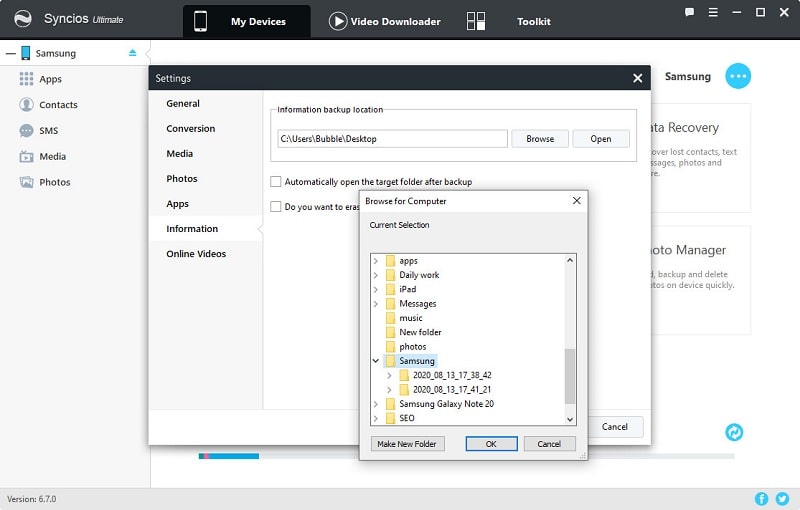800x510 pixels.
Task: Expand the SEO folder
Action: 376,418
